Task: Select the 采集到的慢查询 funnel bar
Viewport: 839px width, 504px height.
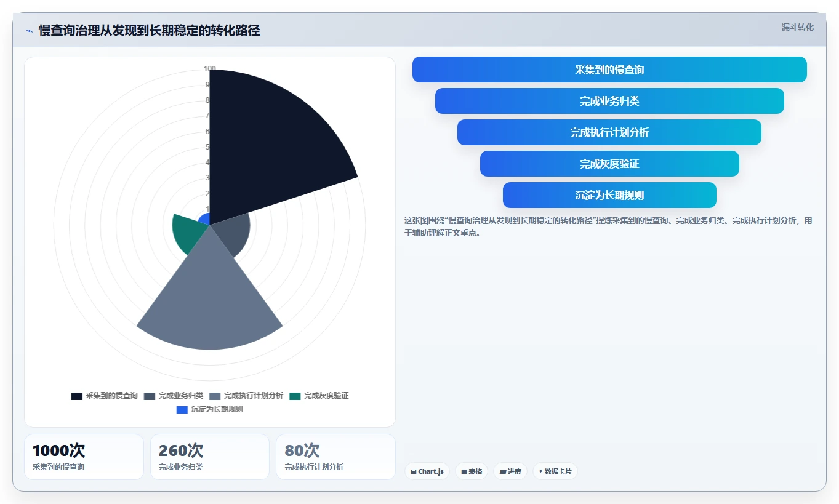Action: pyautogui.click(x=609, y=70)
